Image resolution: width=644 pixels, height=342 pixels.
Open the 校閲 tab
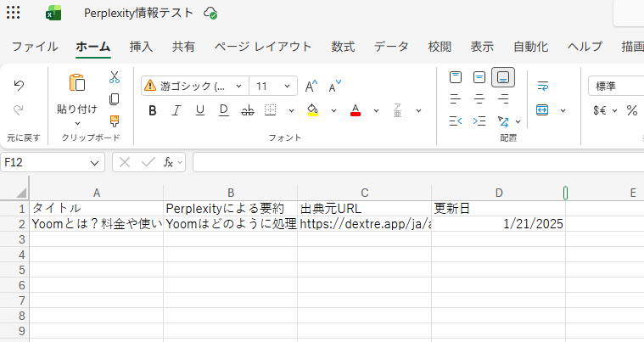point(440,47)
